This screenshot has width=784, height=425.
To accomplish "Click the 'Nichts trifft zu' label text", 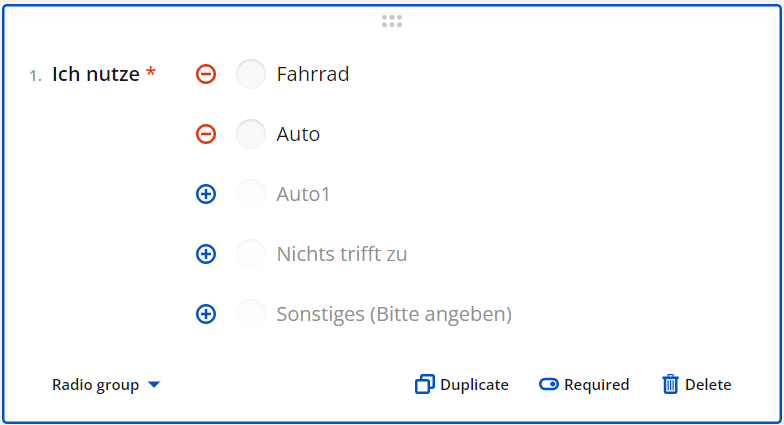I will click(x=341, y=254).
